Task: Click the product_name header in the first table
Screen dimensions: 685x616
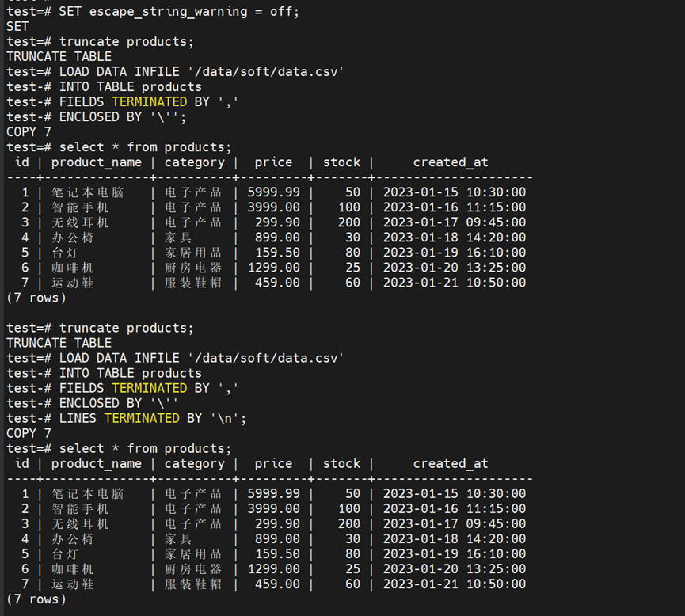Action: [x=97, y=162]
